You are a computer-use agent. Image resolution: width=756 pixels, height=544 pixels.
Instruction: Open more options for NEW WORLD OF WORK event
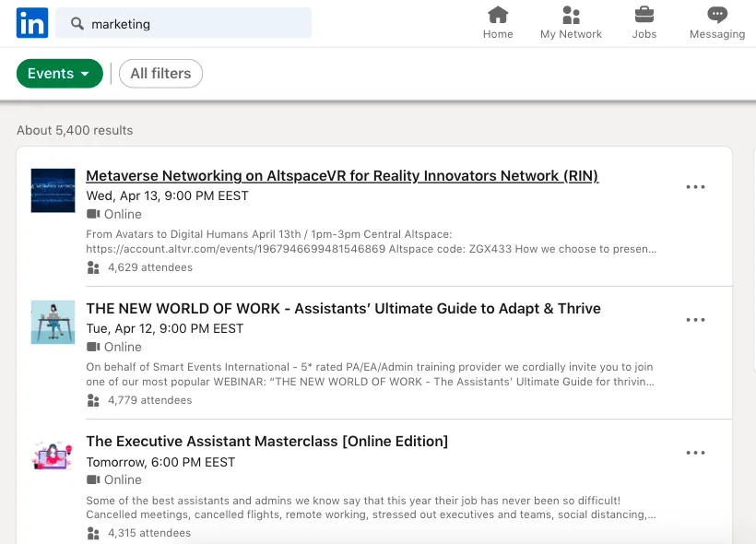pyautogui.click(x=695, y=320)
